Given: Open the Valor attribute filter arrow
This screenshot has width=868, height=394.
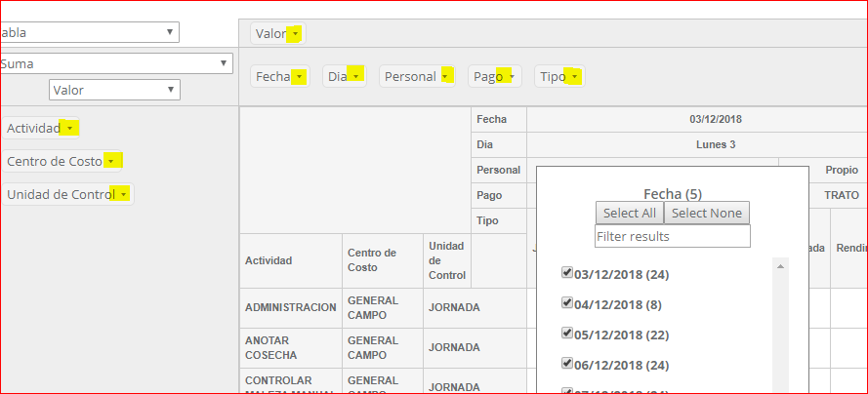Looking at the screenshot, I should [x=296, y=34].
